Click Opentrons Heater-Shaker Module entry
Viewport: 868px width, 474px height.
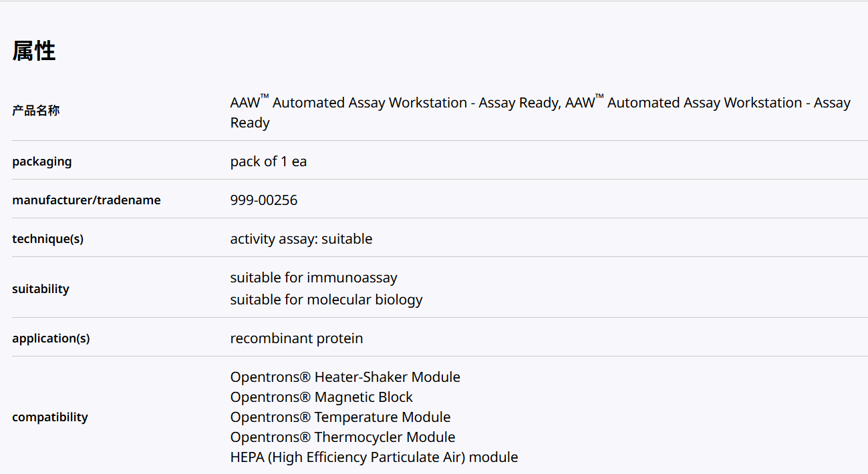345,377
